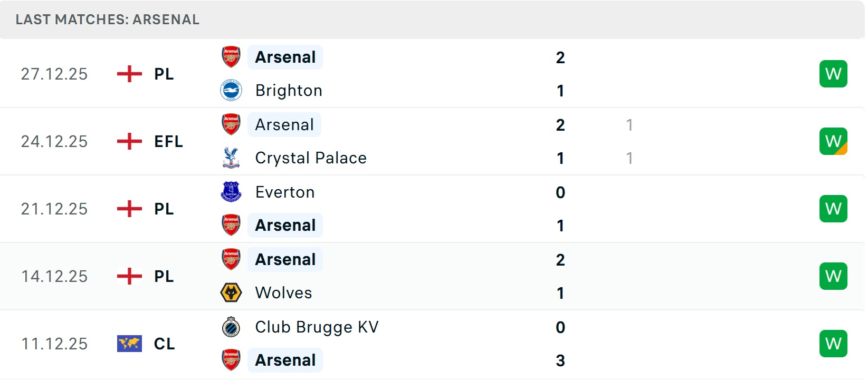The width and height of the screenshot is (868, 381).
Task: Open the Club Brugge KV team link
Action: coord(317,327)
